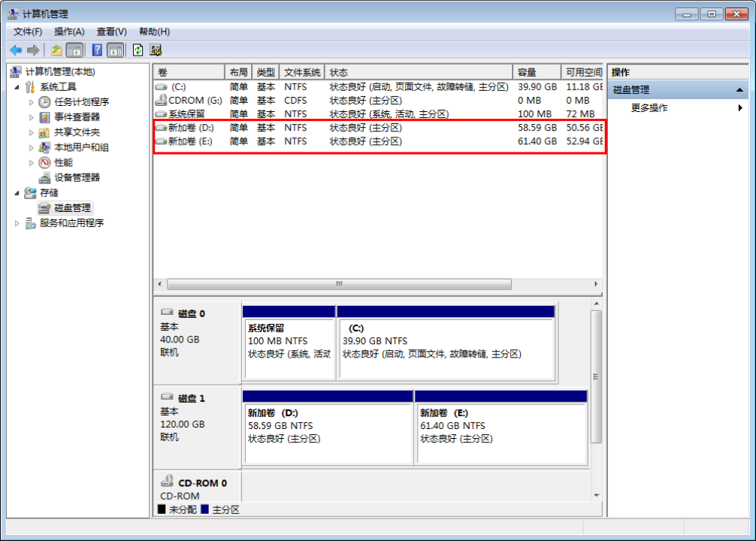Screen dimensions: 756x541
Task: Click the horizontal scrollbar of volume list
Action: click(x=338, y=285)
